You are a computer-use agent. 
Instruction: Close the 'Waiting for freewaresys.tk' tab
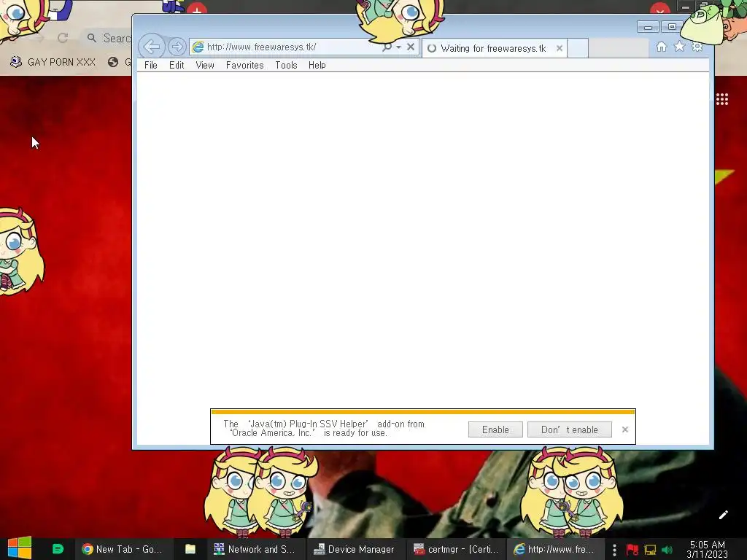pyautogui.click(x=560, y=48)
